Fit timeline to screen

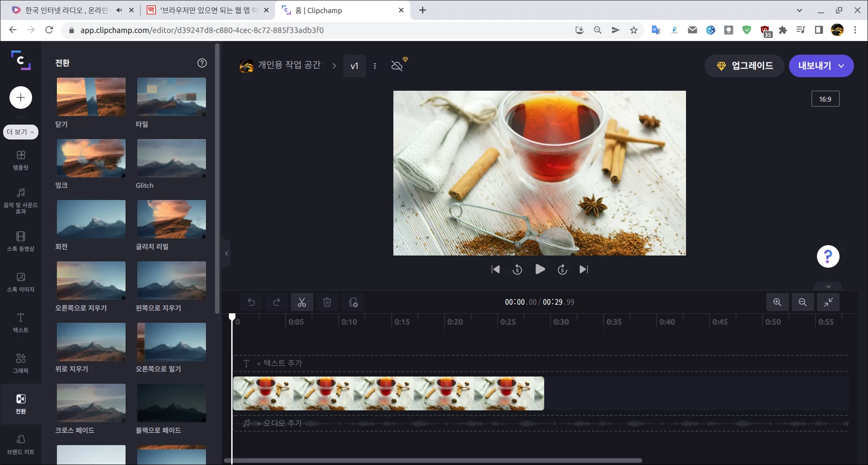828,302
